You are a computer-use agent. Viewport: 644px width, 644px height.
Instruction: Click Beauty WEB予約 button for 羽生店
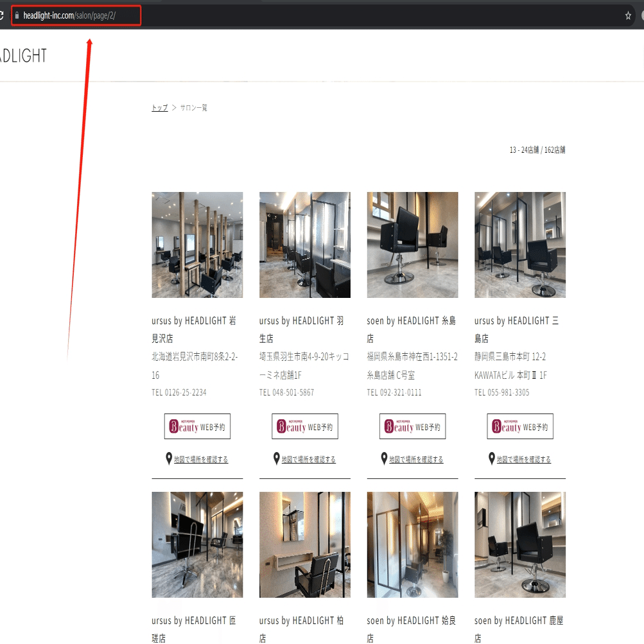click(x=305, y=426)
